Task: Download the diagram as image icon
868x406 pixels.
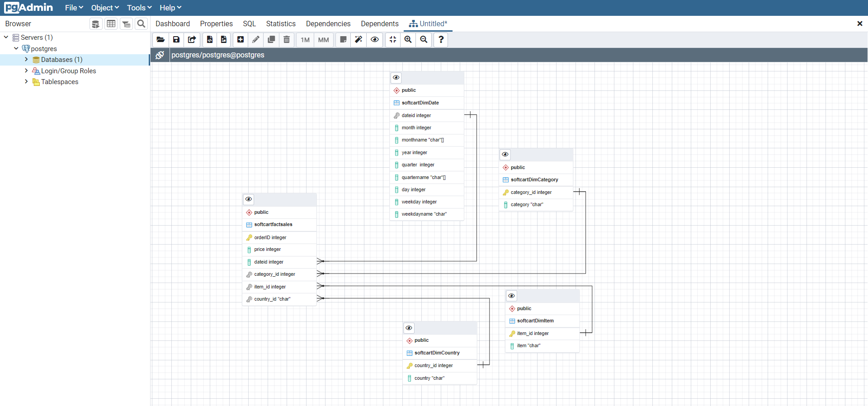Action: pyautogui.click(x=224, y=40)
